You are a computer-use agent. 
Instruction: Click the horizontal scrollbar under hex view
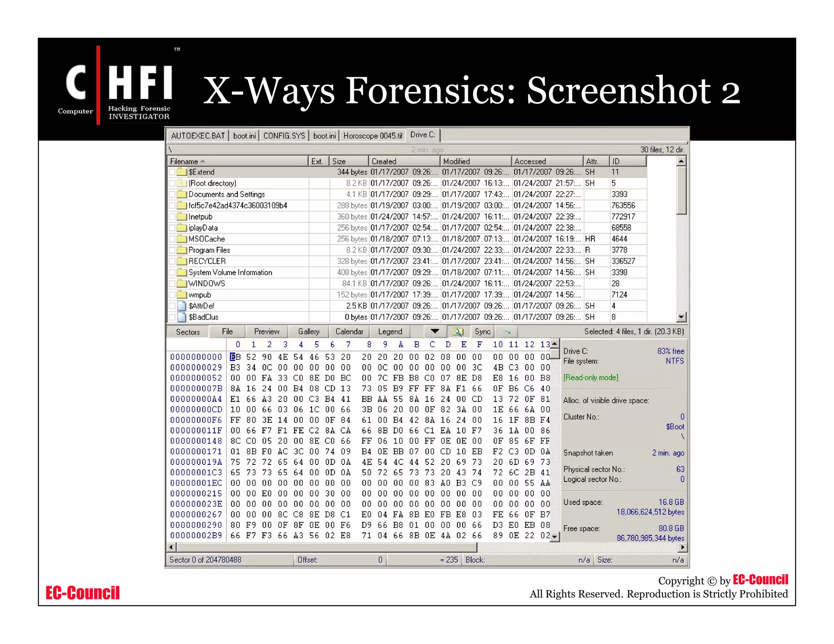tap(326, 547)
